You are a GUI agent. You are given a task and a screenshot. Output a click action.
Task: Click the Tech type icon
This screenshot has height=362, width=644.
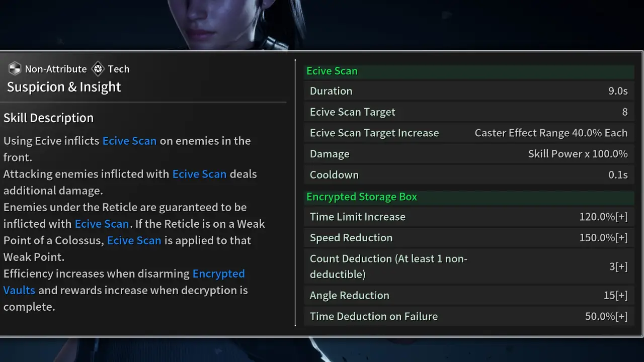(98, 69)
